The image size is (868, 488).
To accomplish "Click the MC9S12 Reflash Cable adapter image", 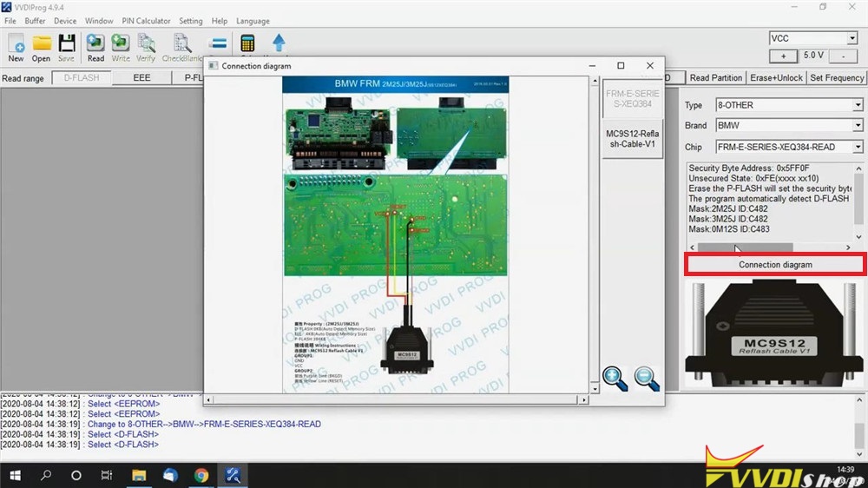I will tap(774, 333).
